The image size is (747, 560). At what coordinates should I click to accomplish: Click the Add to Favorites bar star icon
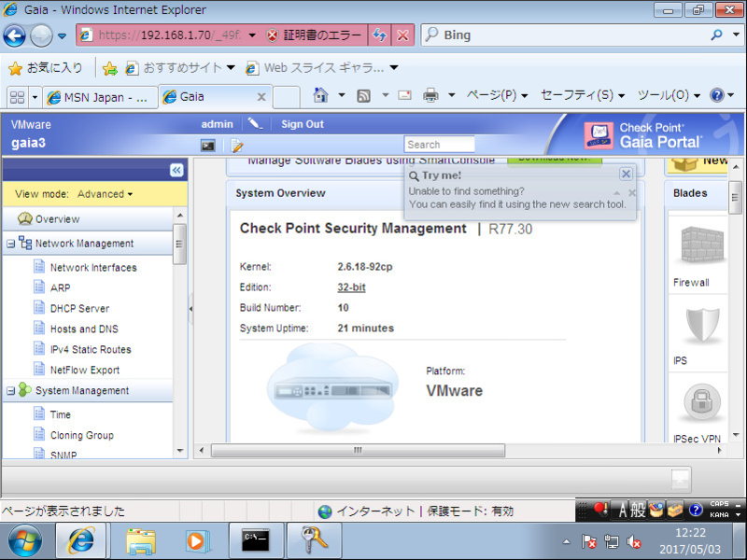click(x=110, y=68)
